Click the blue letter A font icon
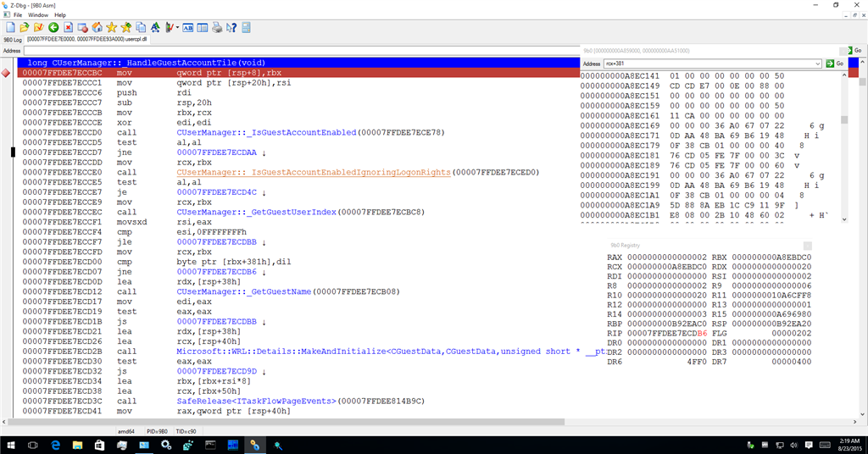 pos(155,27)
